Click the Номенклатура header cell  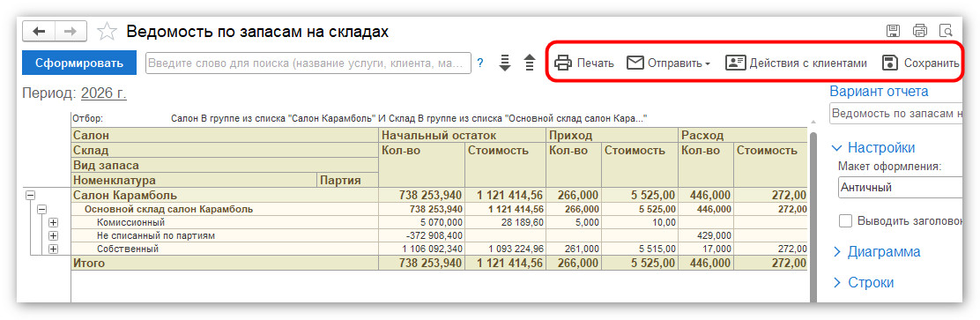point(195,181)
